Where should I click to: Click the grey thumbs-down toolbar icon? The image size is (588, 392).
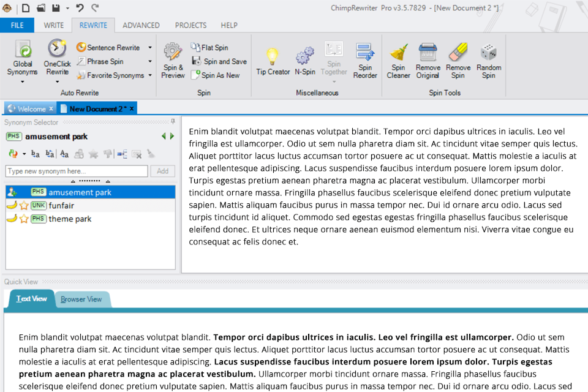(x=108, y=154)
